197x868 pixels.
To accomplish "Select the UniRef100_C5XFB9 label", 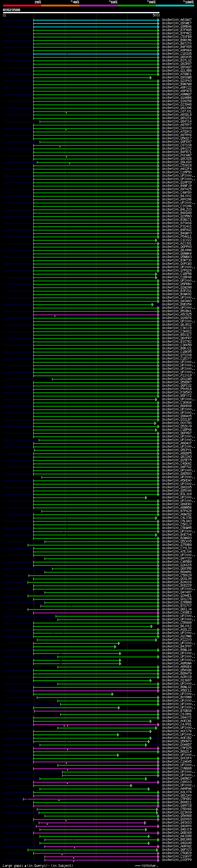I will 176,37.
